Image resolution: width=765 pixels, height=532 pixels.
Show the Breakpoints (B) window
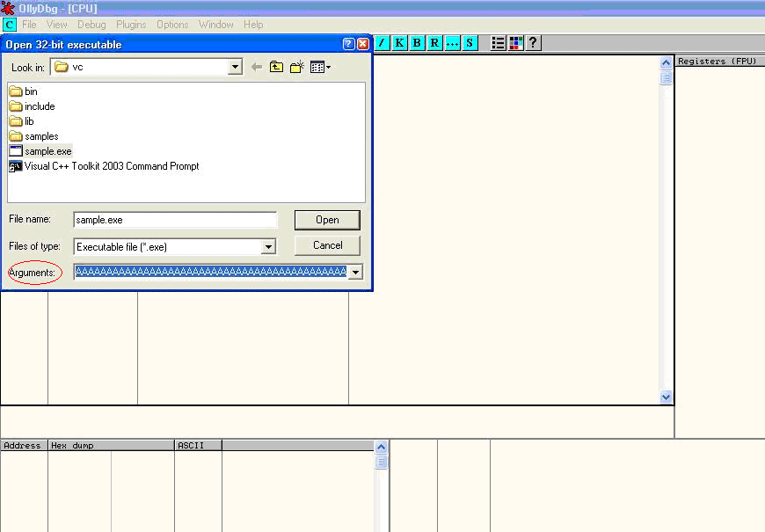click(417, 43)
